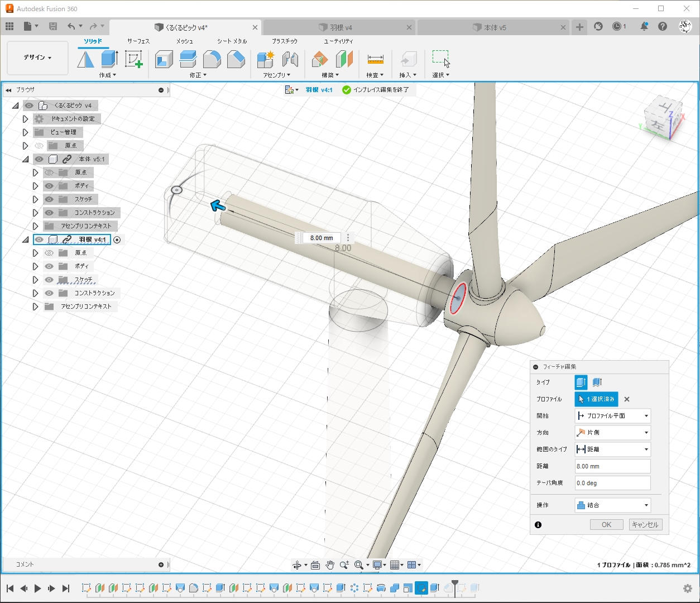Switch to the メッシュ ribbon tab
Screen dimensions: 700x603
click(x=185, y=41)
